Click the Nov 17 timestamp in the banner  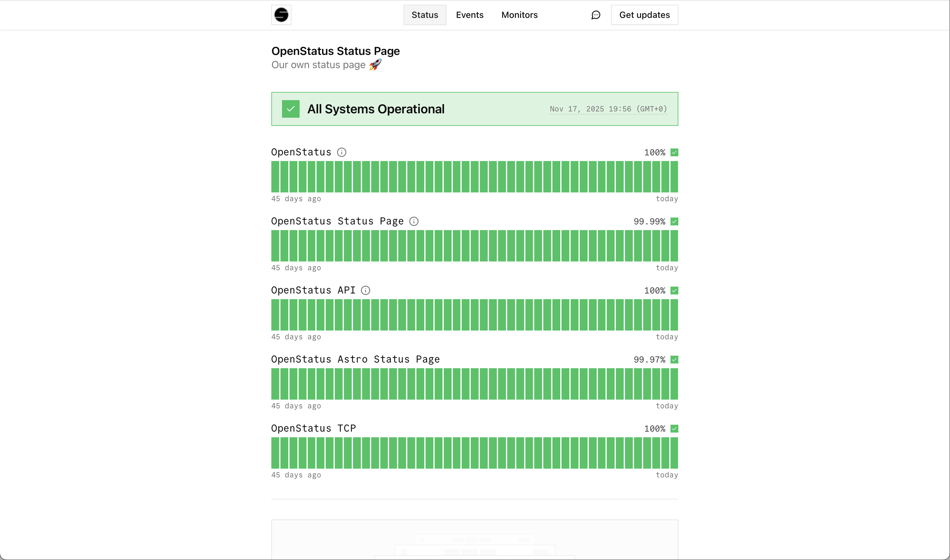[608, 109]
